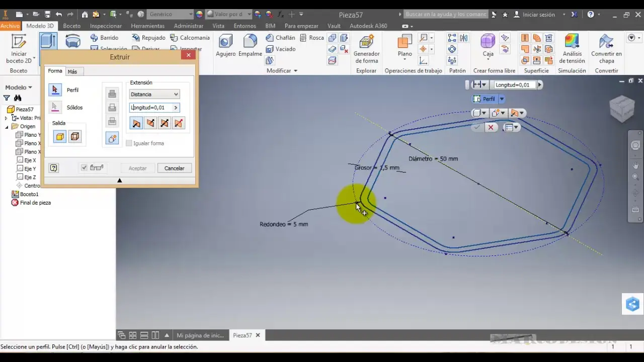Expand the Origen folder in model tree
This screenshot has height=362, width=644.
coord(7,127)
